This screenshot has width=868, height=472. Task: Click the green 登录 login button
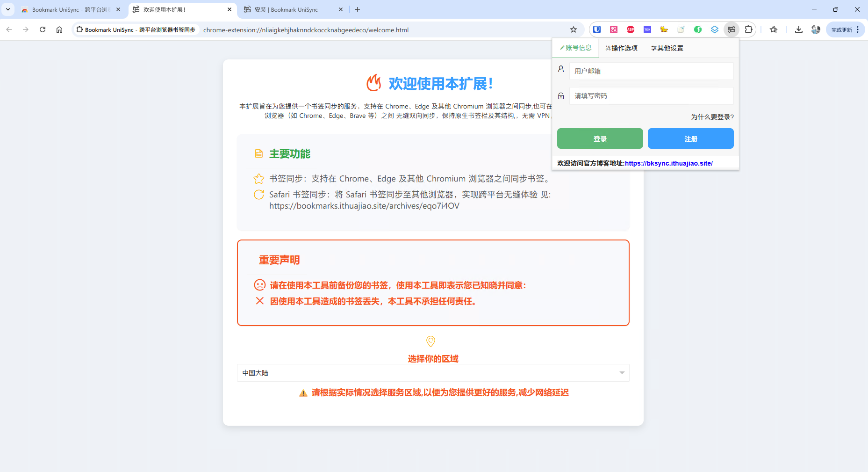click(x=600, y=138)
